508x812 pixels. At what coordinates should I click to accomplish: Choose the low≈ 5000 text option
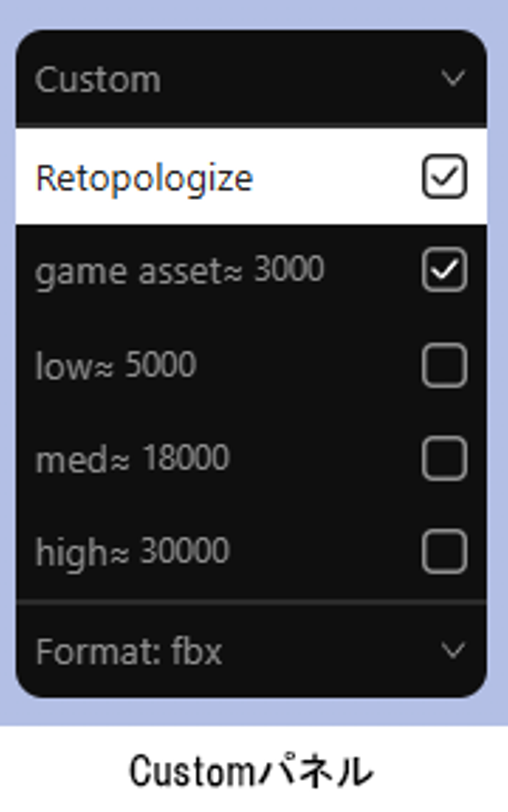116,365
